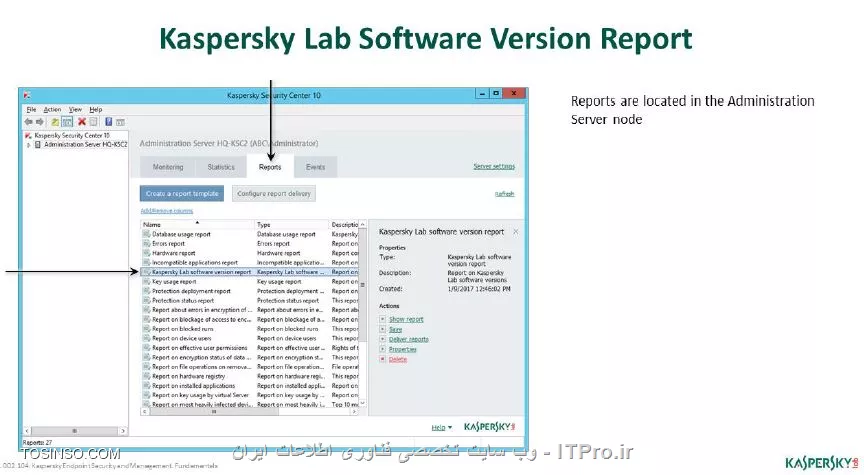Open the File menu

click(31, 110)
